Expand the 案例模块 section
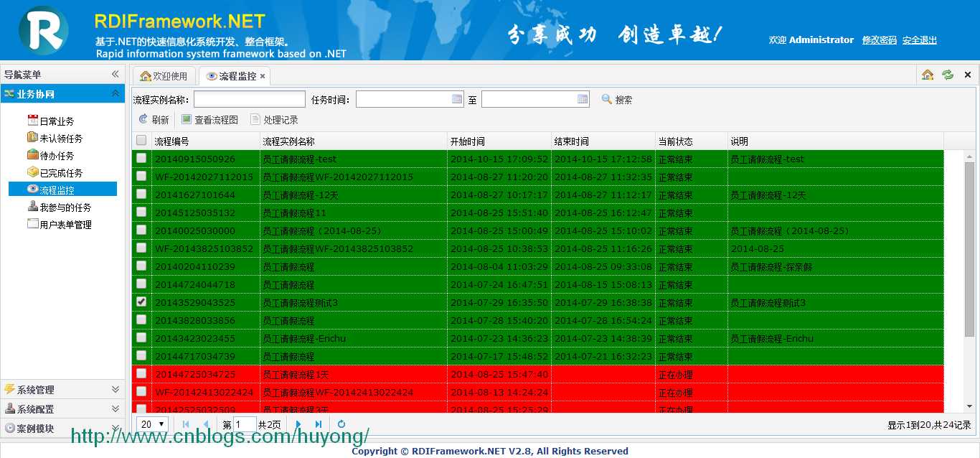Image resolution: width=980 pixels, height=458 pixels. (x=115, y=429)
